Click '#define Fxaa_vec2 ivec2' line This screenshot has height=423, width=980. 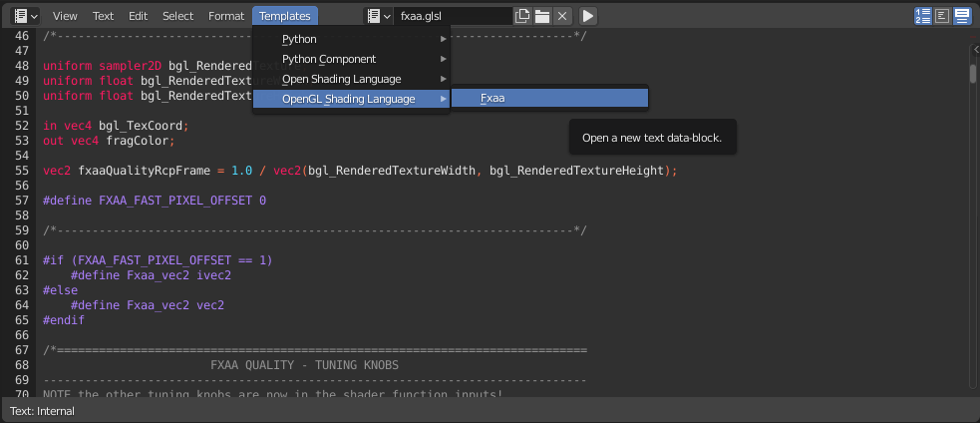pos(152,275)
